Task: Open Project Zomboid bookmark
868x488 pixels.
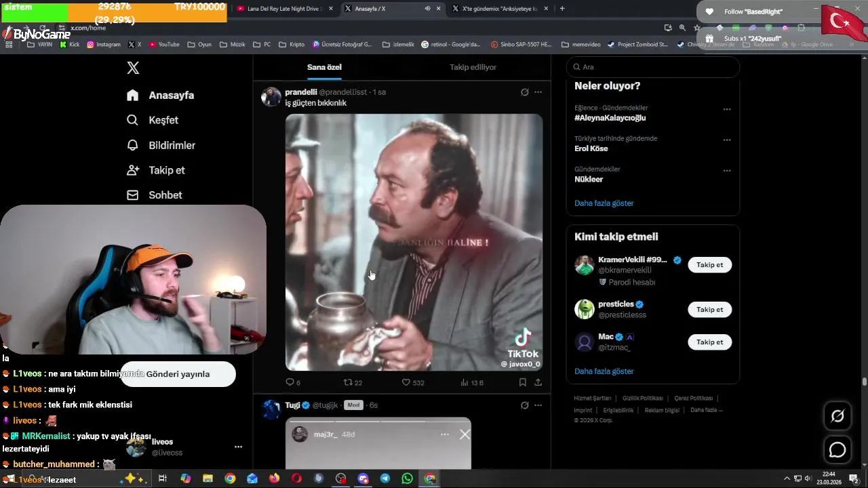Action: 637,45
